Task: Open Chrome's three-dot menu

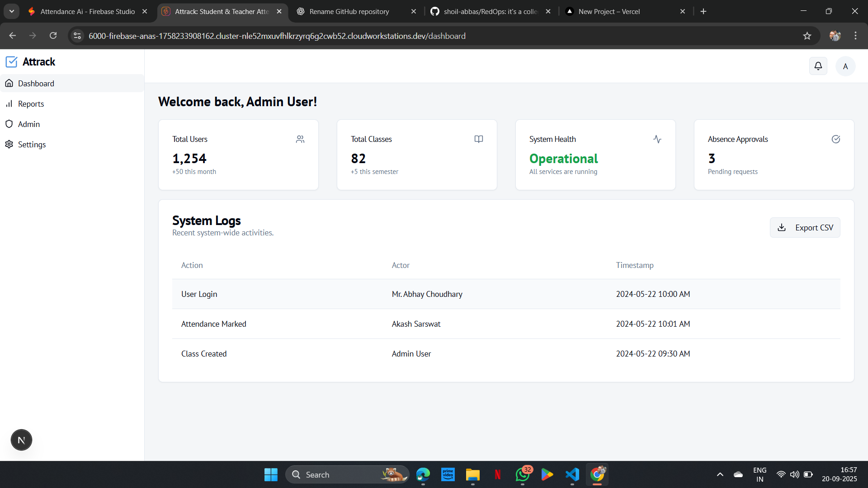Action: (855, 36)
